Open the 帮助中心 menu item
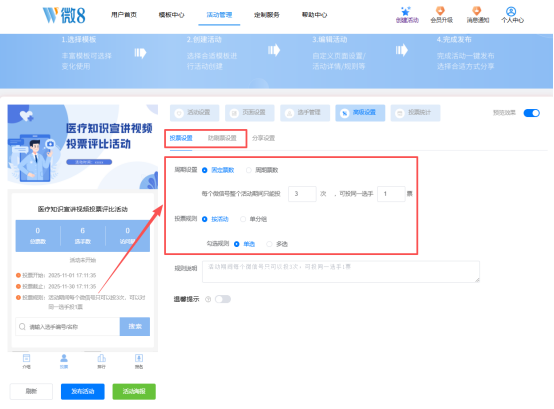 (x=314, y=15)
